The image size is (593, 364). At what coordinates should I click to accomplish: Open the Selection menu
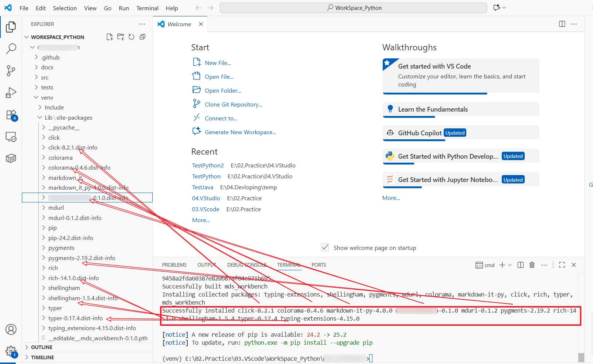(65, 8)
